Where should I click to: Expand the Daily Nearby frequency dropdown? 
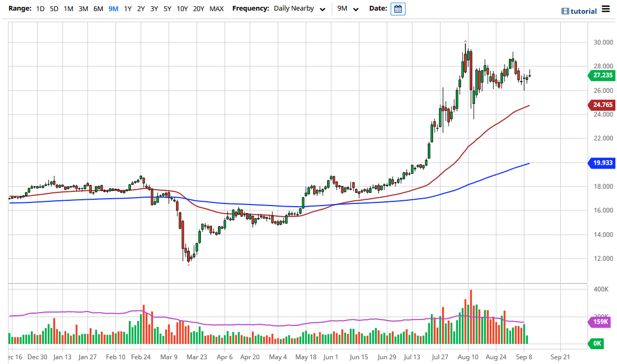299,9
